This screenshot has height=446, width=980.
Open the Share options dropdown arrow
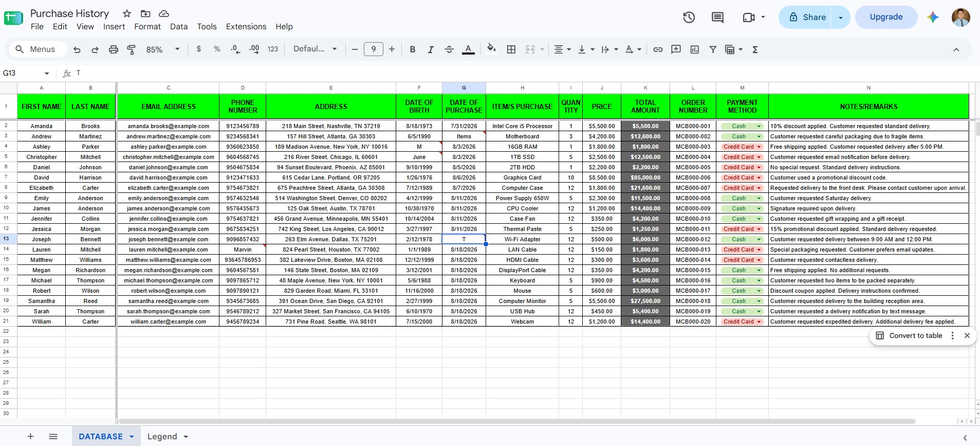(x=841, y=17)
